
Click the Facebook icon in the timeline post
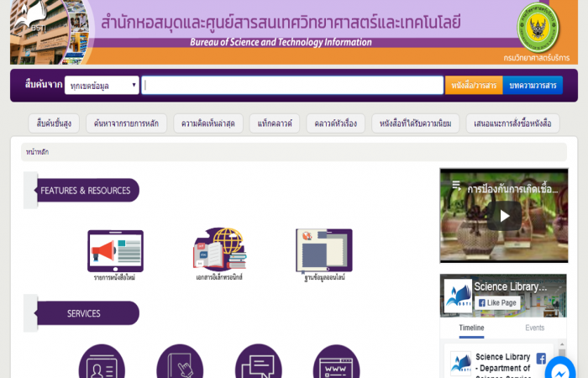tap(541, 359)
